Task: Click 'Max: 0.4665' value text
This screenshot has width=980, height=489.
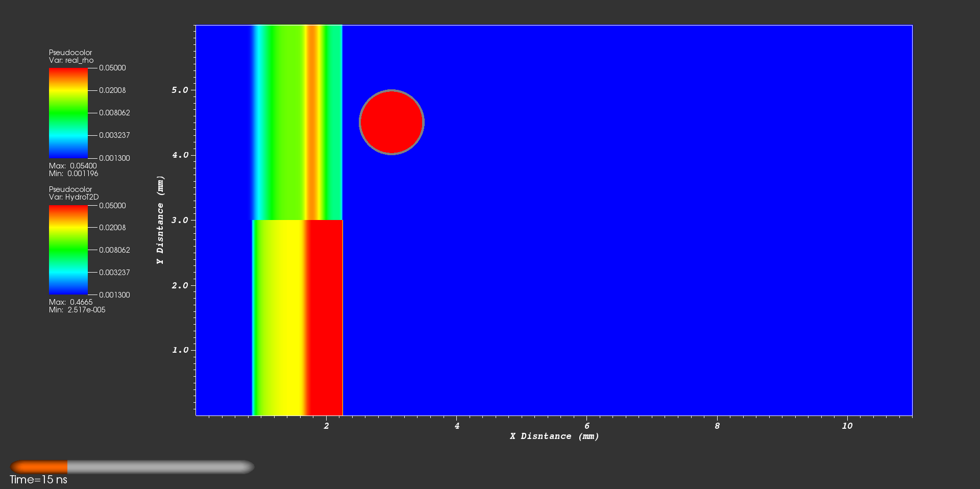Action: 71,302
